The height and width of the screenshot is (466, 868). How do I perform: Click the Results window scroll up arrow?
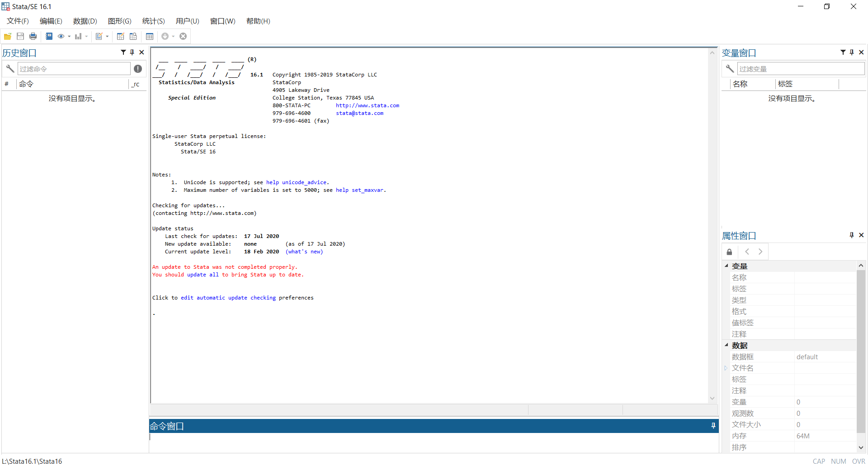(712, 53)
